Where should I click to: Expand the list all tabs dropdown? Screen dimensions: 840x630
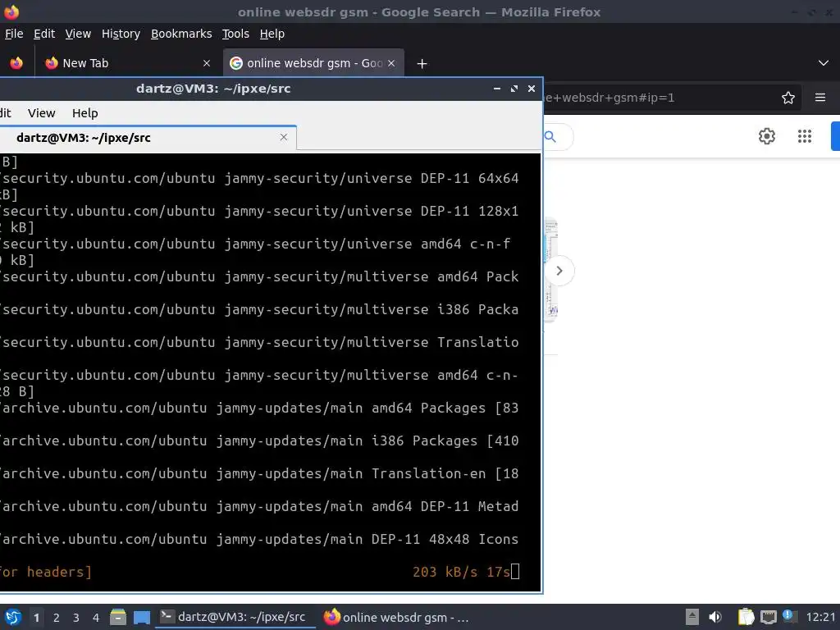pos(824,63)
